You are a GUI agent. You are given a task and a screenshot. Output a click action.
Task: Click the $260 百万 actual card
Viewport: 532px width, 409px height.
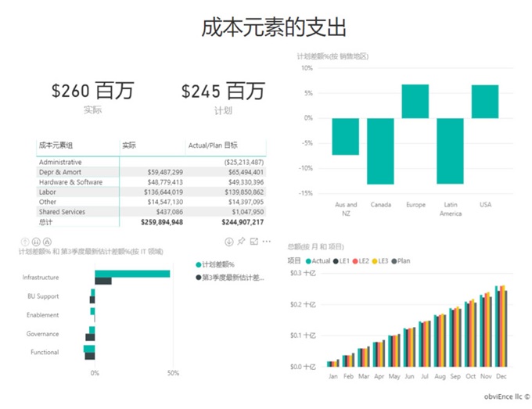point(92,91)
